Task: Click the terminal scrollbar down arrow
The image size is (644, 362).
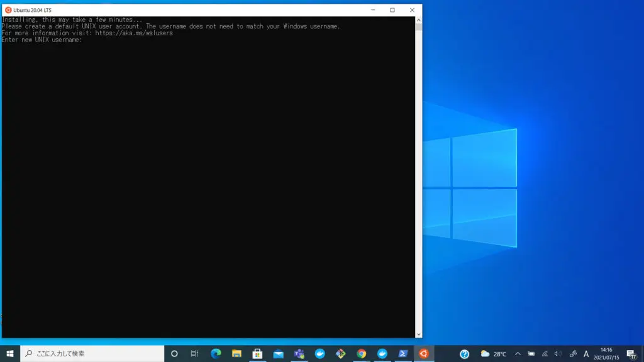Action: pyautogui.click(x=418, y=334)
